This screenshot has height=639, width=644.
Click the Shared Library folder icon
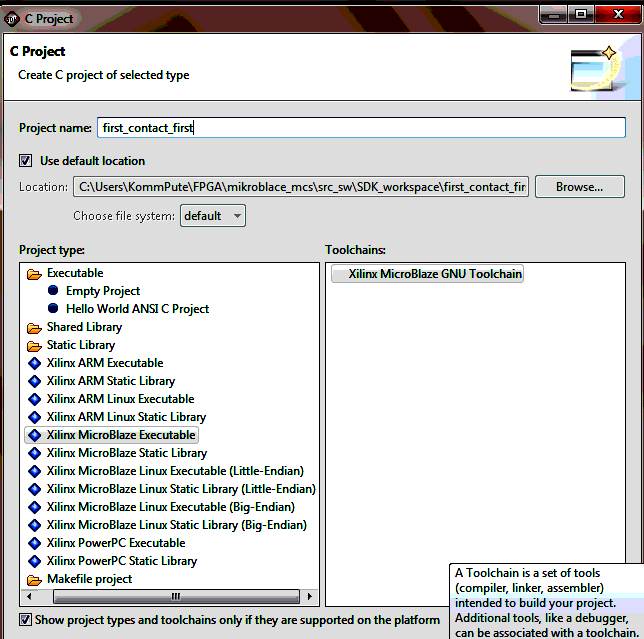point(34,328)
